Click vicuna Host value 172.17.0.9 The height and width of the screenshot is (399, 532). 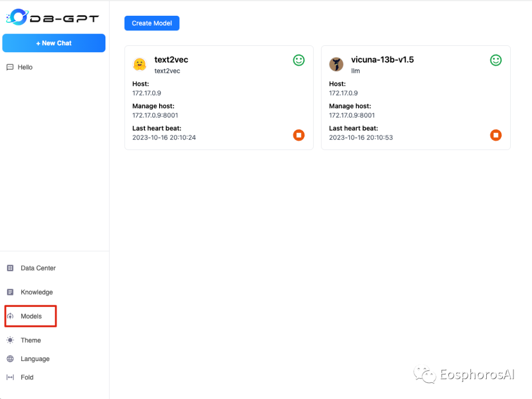(343, 93)
